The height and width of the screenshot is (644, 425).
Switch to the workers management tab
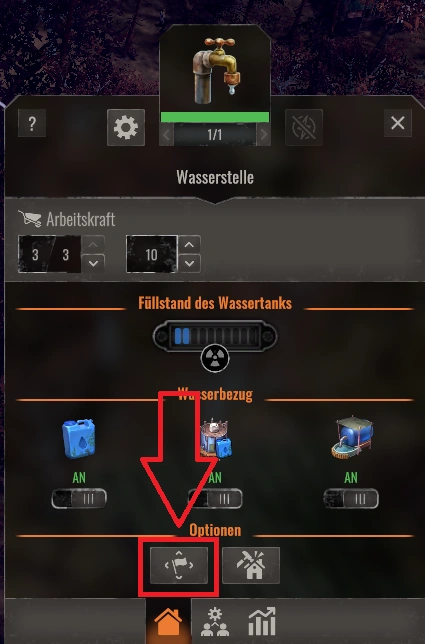215,622
